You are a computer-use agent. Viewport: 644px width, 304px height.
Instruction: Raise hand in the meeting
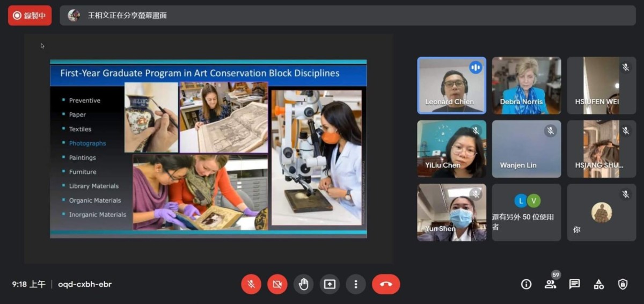pos(303,284)
